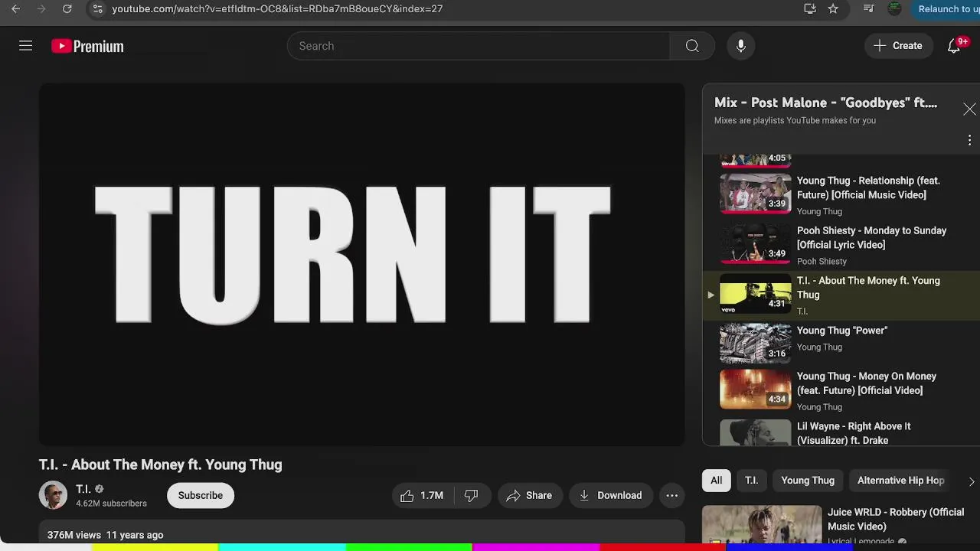Open the media controls icon in toolbar

click(868, 8)
